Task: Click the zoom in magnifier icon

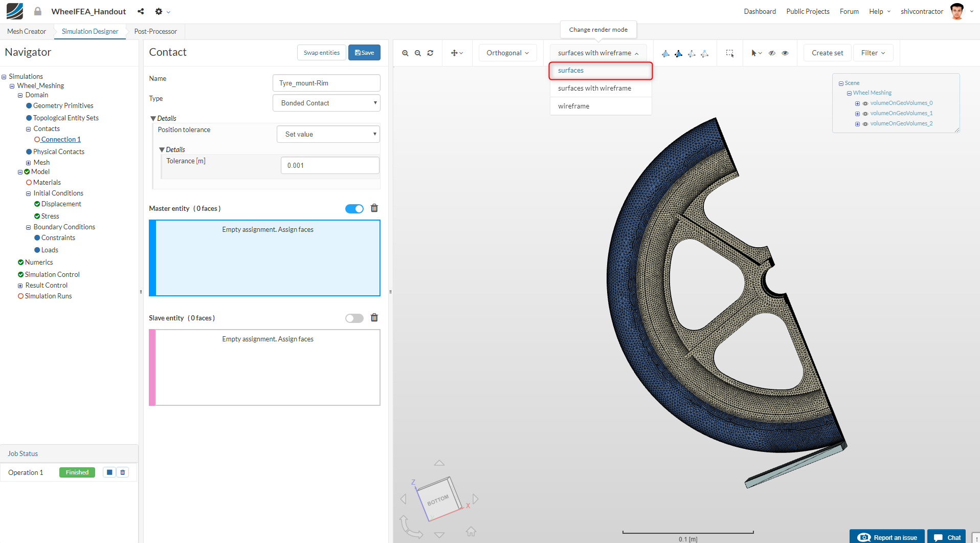Action: [405, 53]
